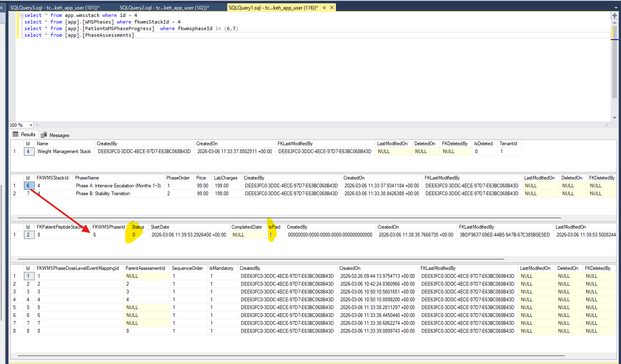Click the Status value 0 cell
621x364 pixels.
point(134,235)
